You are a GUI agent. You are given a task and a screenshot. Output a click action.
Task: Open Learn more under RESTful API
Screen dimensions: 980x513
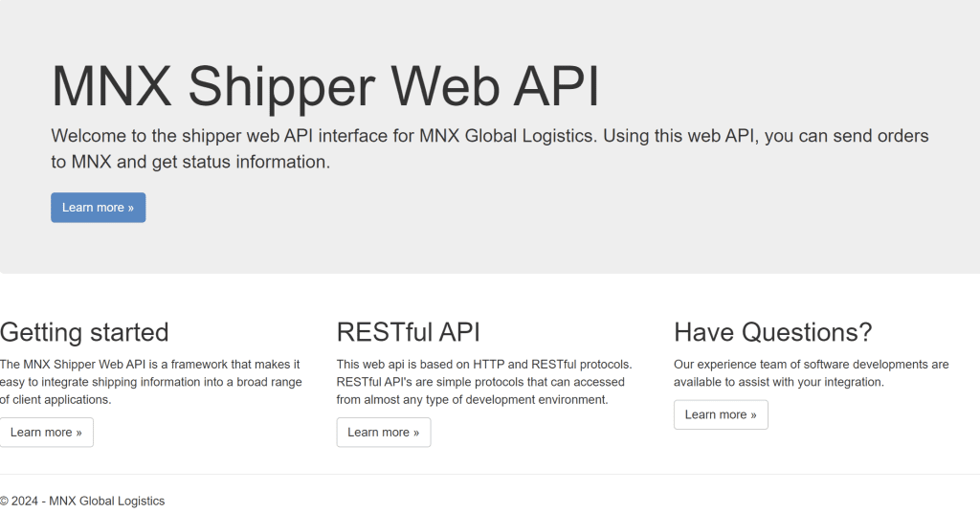383,433
